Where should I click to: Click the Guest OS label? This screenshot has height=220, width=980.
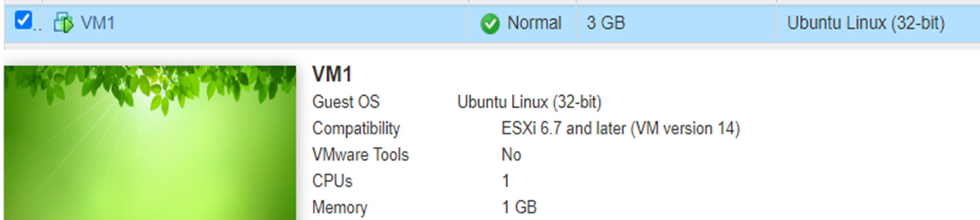(x=346, y=102)
